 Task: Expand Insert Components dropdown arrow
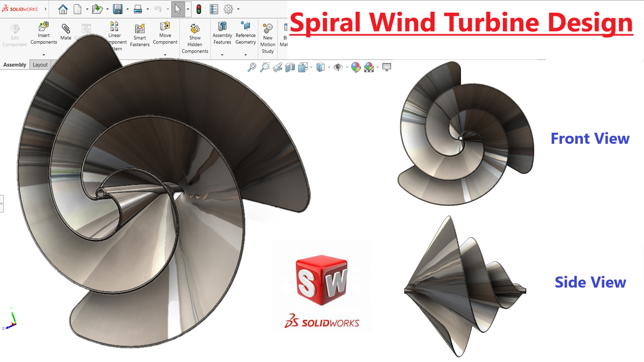point(44,55)
